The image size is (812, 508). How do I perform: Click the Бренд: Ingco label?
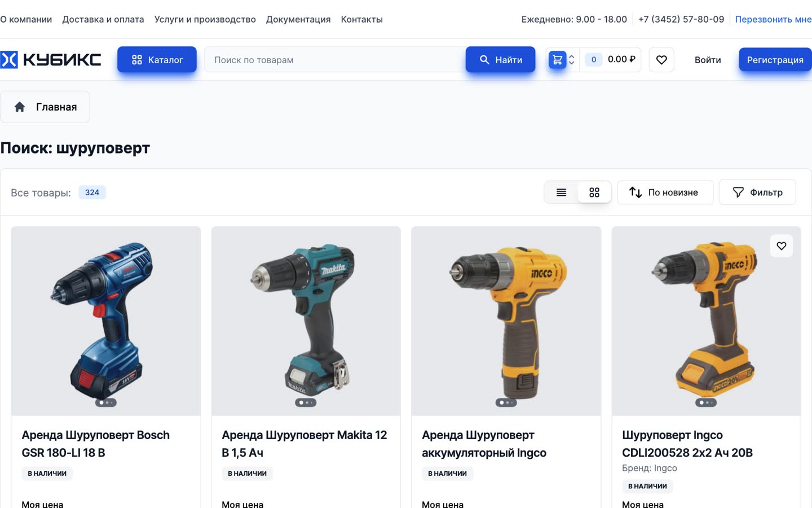click(x=650, y=468)
